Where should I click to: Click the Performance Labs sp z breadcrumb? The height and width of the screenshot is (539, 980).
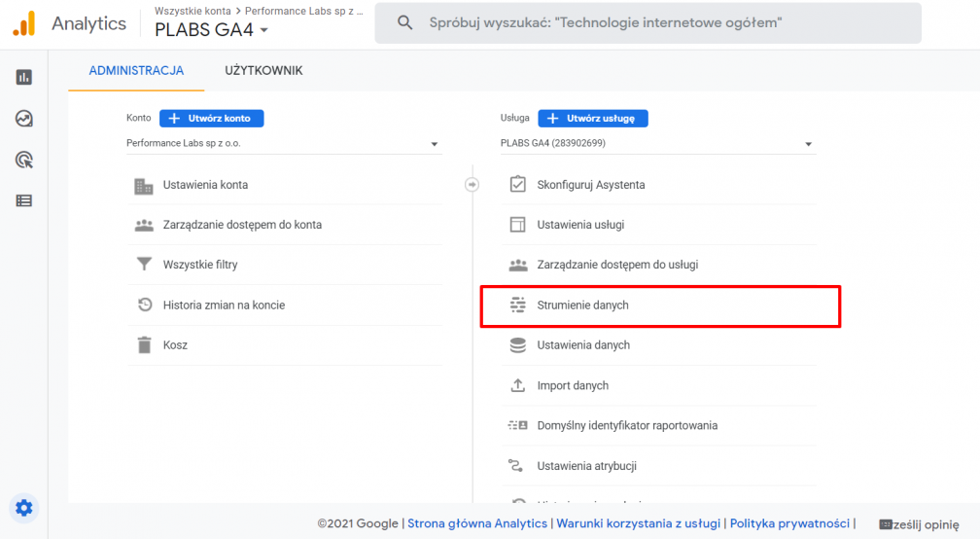pos(303,11)
